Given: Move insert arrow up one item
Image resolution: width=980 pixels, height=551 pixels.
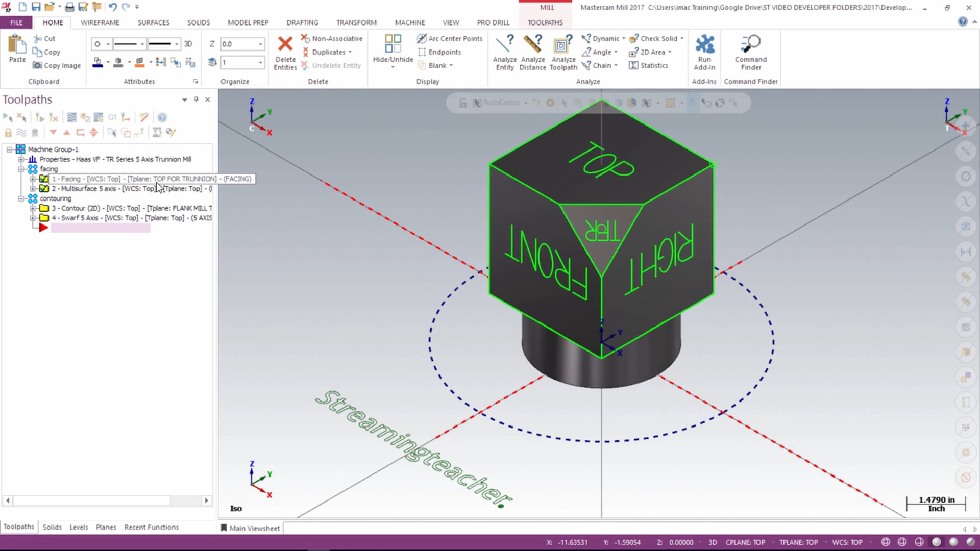Looking at the screenshot, I should [x=66, y=132].
